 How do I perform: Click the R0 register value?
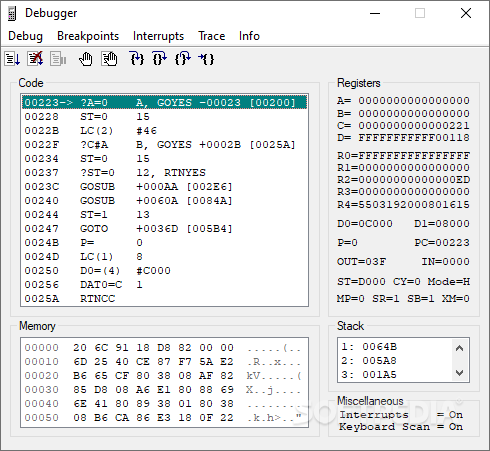point(414,156)
